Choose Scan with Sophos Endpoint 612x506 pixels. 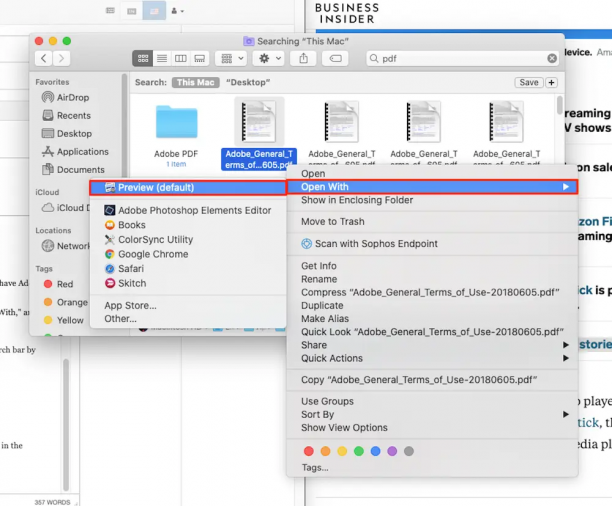click(432, 244)
